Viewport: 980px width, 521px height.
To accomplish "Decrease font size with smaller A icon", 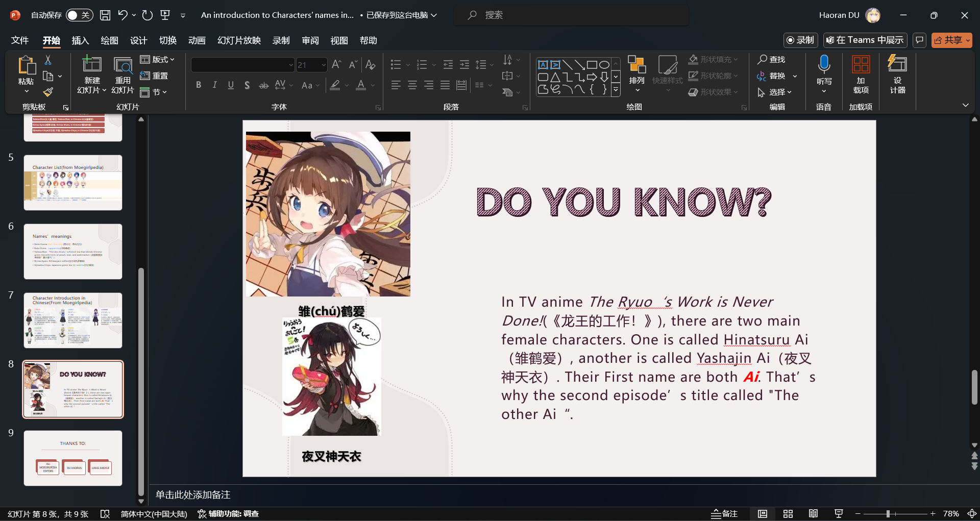I will (353, 65).
